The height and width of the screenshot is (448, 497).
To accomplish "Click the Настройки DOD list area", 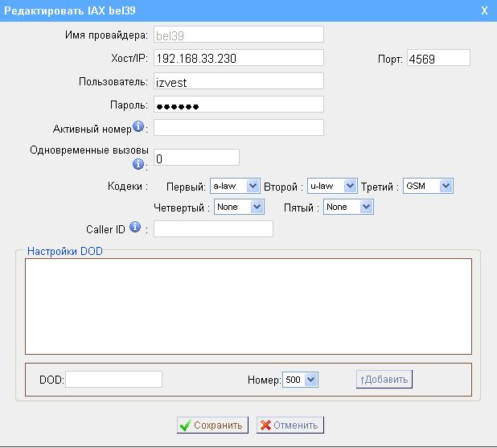I will coord(248,306).
